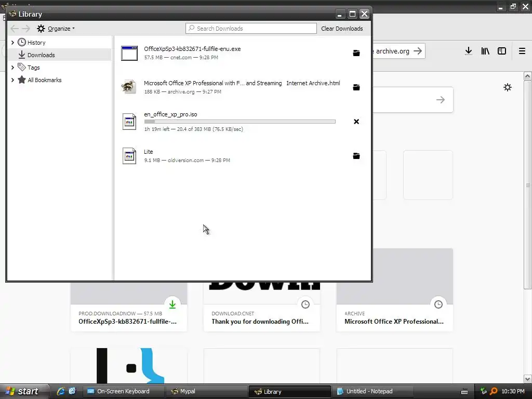Open containing folder for Internet Archive.html download
This screenshot has width=532, height=399.
tap(356, 87)
